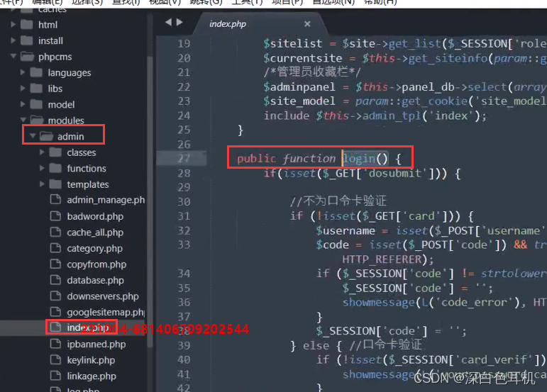547x392 pixels.
Task: Click $adminpanel variable on line 22
Action: [x=299, y=86]
